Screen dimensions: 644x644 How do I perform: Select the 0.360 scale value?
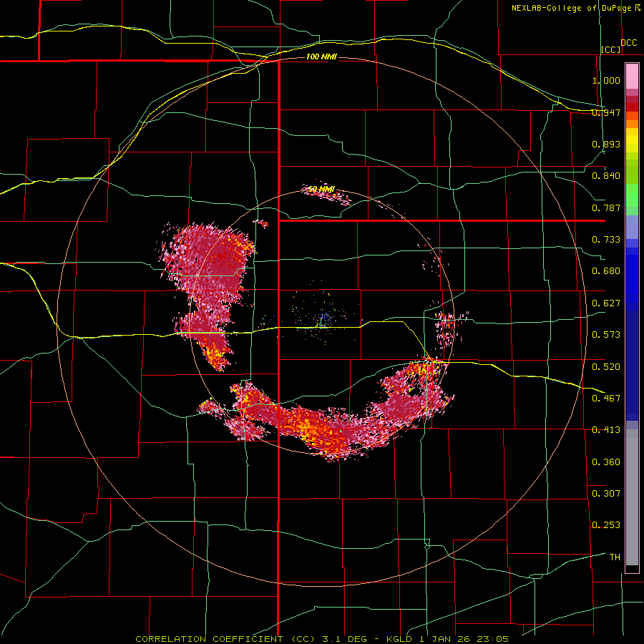606,462
